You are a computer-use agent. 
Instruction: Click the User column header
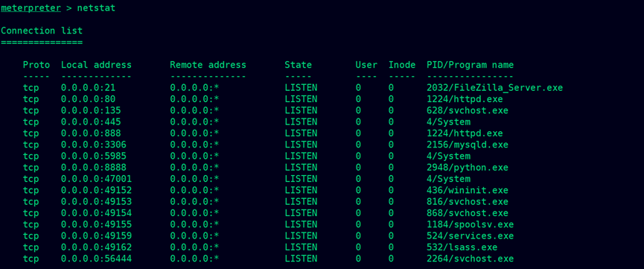366,65
